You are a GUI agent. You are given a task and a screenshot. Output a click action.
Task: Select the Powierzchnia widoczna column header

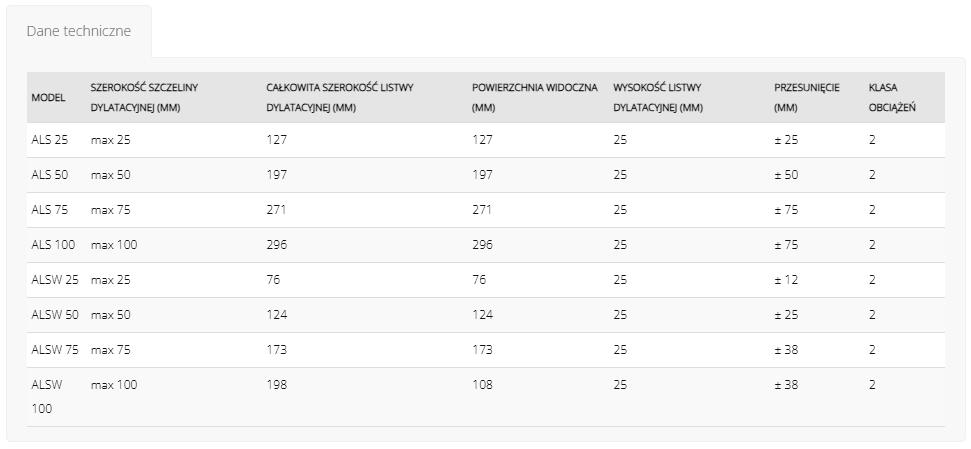point(534,98)
